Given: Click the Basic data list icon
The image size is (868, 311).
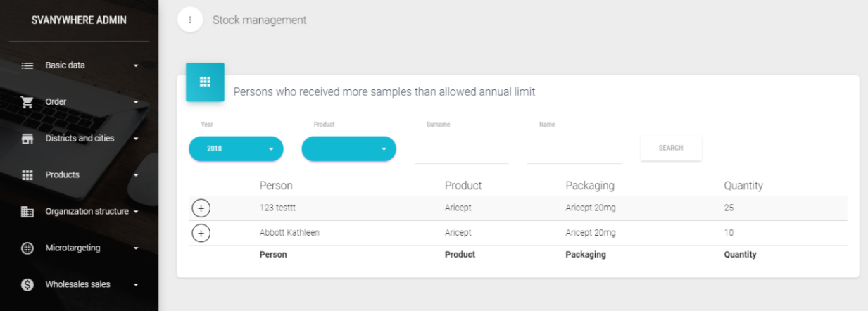Looking at the screenshot, I should (x=27, y=65).
